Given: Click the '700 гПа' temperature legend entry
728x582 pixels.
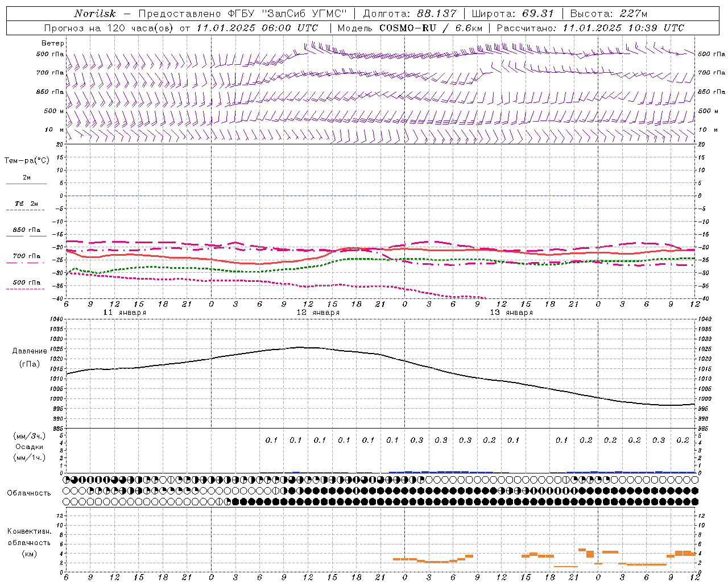Looking at the screenshot, I should click(x=27, y=256).
